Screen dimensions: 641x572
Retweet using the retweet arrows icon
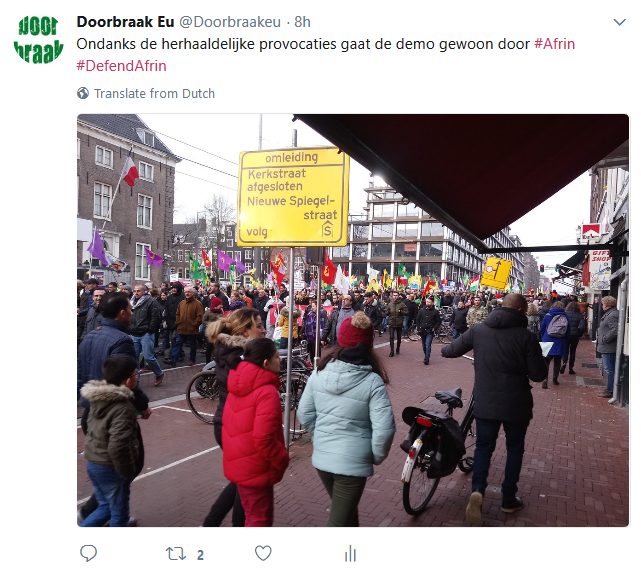pyautogui.click(x=176, y=554)
